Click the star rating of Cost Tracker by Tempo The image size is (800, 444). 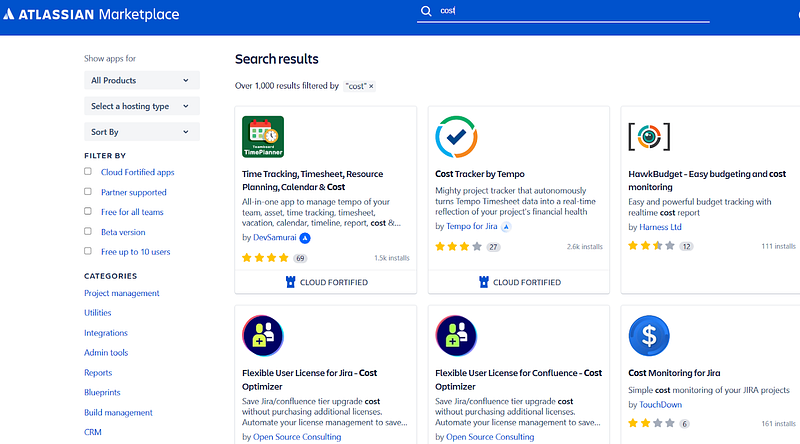click(458, 247)
